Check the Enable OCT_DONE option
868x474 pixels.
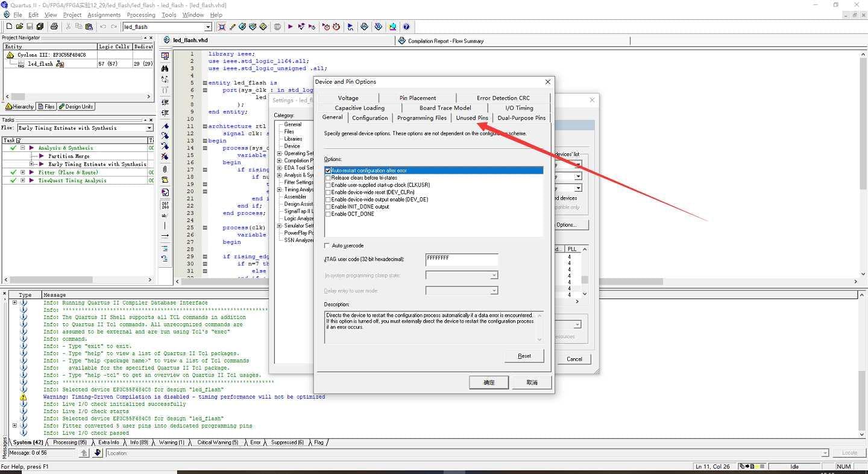tap(328, 214)
